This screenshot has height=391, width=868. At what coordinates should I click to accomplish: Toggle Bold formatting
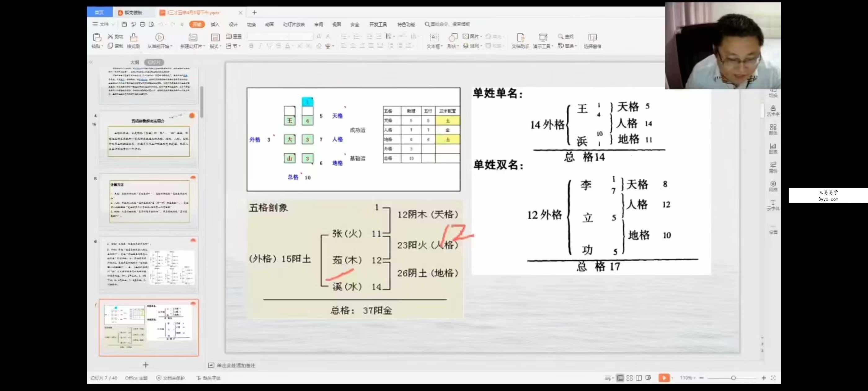tap(251, 46)
